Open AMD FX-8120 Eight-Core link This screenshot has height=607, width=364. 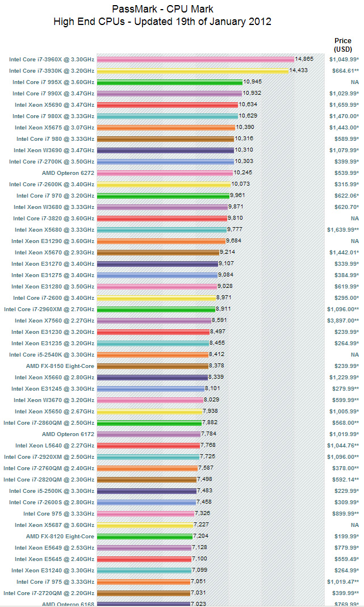click(x=60, y=537)
